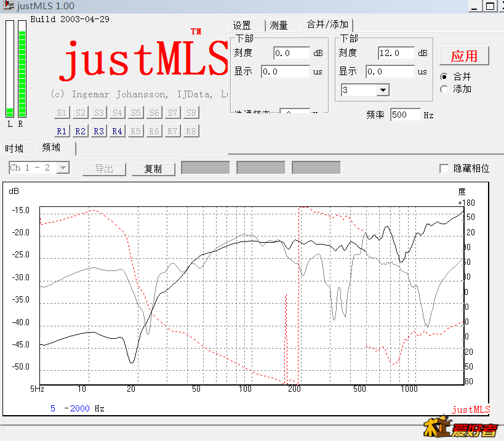Screen dimensions: 504x441
Task: Click the R level meter bar
Action: click(22, 68)
